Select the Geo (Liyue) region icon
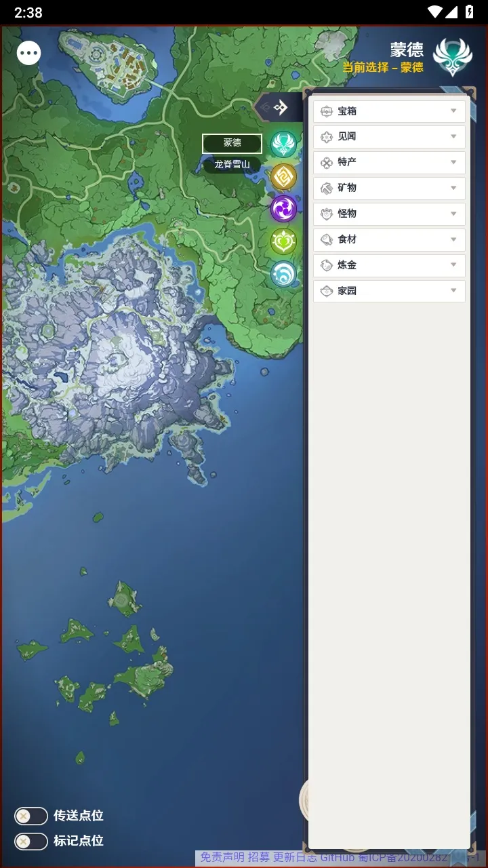Image resolution: width=488 pixels, height=868 pixels. tap(284, 176)
